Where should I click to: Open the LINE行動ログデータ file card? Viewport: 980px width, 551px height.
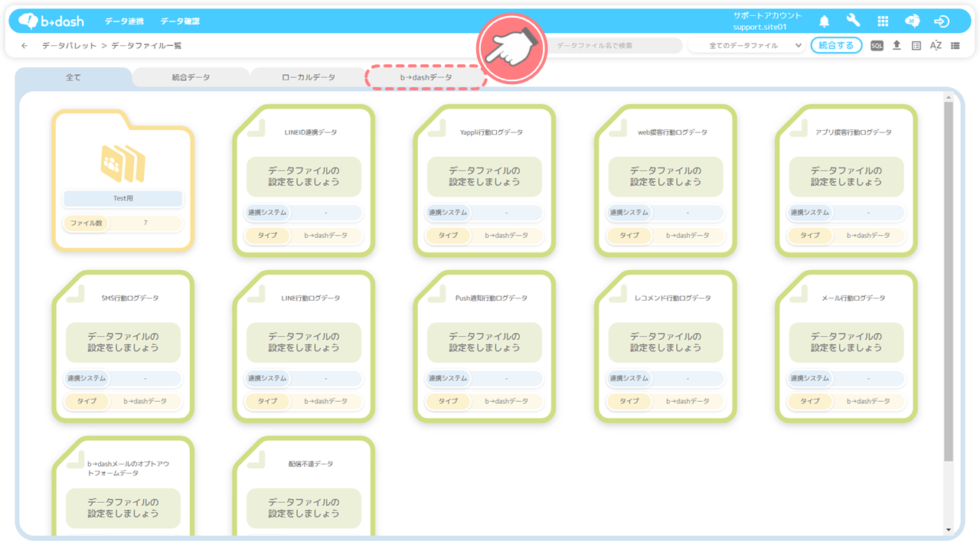(x=304, y=346)
